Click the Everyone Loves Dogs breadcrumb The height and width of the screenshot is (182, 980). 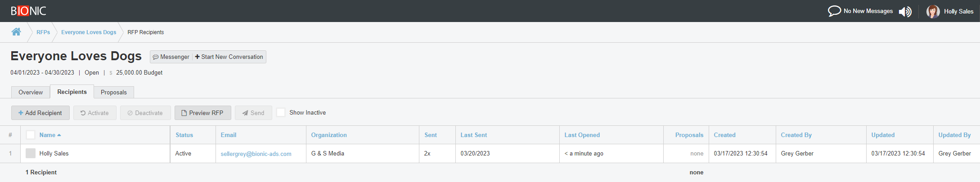[89, 32]
